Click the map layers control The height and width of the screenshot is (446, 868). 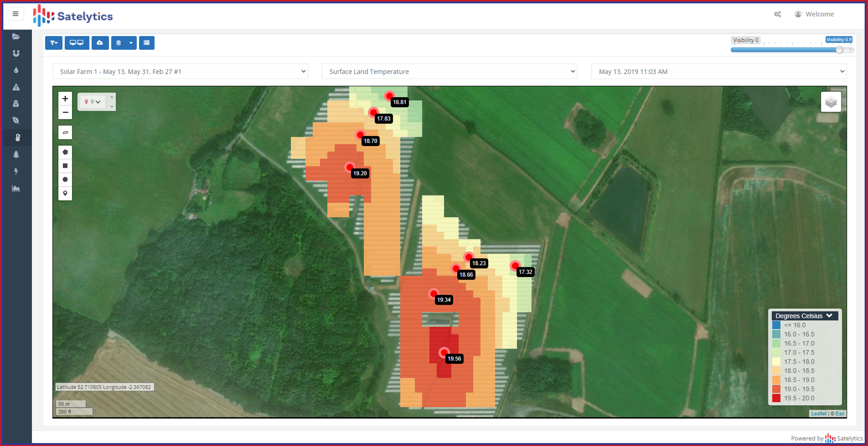830,102
